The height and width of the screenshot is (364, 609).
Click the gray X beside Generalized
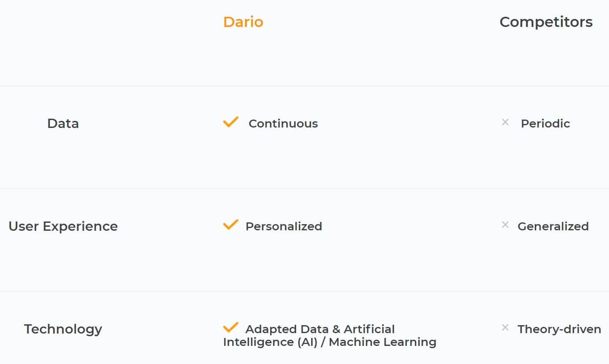coord(505,225)
